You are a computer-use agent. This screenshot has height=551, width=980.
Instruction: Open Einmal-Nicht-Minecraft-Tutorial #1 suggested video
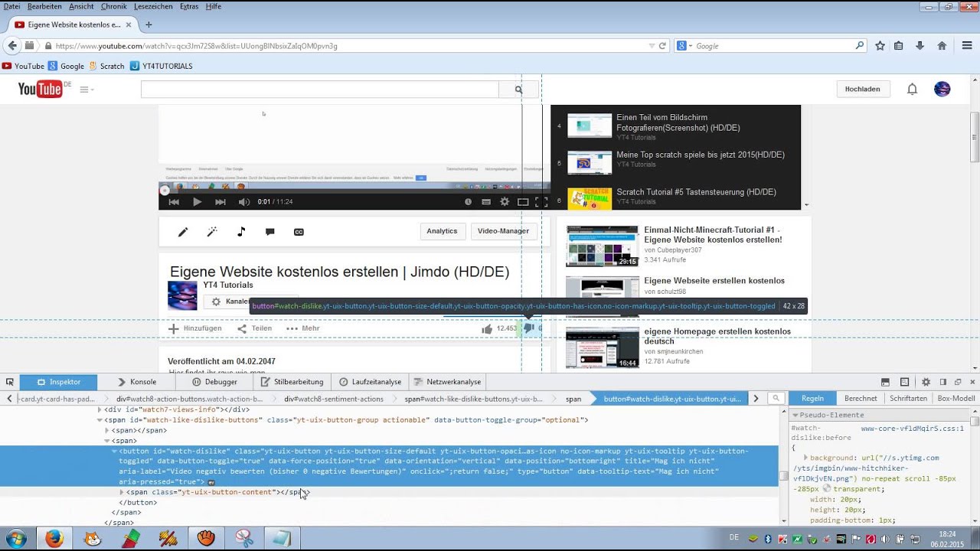[713, 235]
